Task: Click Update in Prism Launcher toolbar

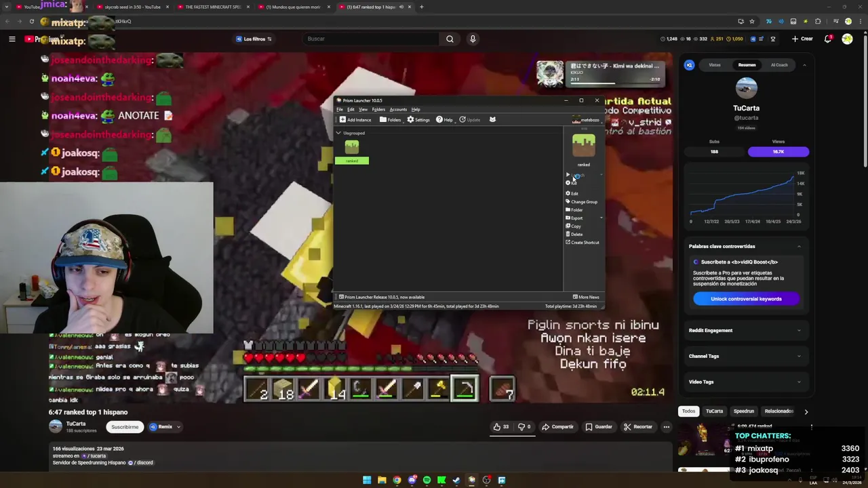Action: coord(469,120)
